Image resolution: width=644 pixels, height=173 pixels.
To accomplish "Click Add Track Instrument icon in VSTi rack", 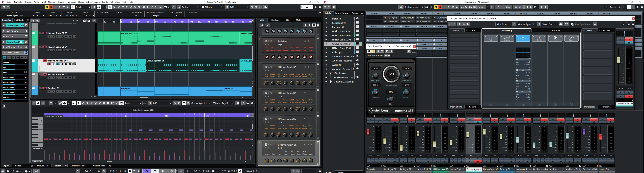I will point(261,25).
